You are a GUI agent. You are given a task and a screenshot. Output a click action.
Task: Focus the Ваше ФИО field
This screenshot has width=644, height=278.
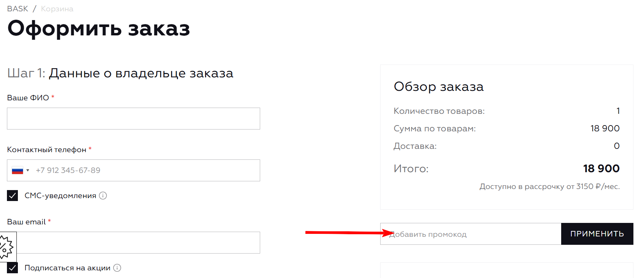coord(134,119)
